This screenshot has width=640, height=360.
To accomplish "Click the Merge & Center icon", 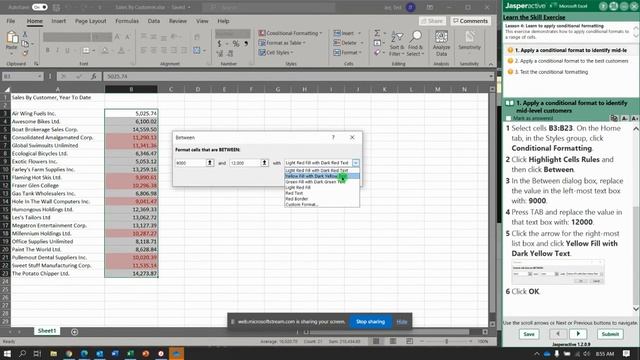I will [x=197, y=51].
